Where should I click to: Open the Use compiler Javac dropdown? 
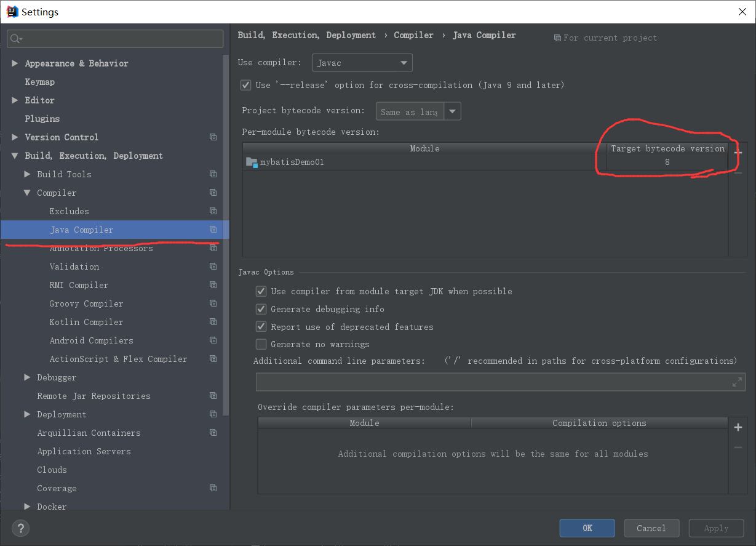362,63
